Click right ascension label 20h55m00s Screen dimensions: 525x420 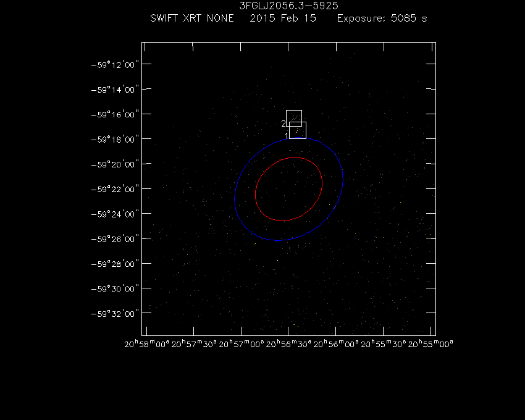pos(430,344)
